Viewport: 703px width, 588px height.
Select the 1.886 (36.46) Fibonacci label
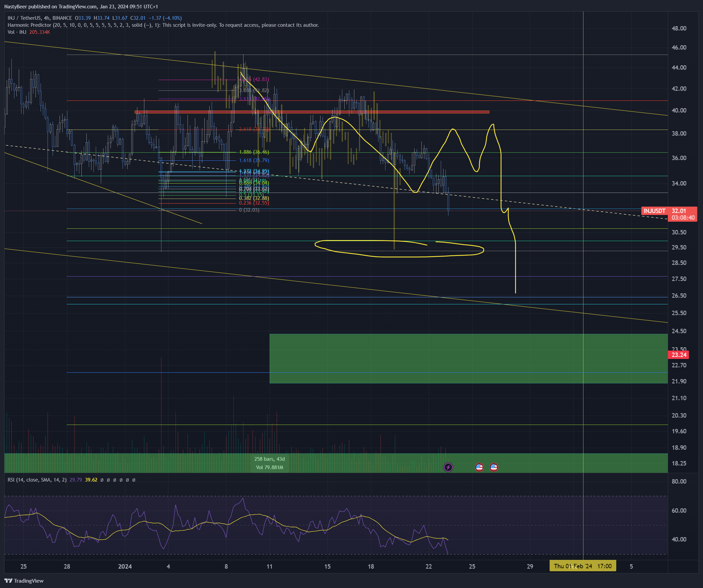tap(254, 152)
